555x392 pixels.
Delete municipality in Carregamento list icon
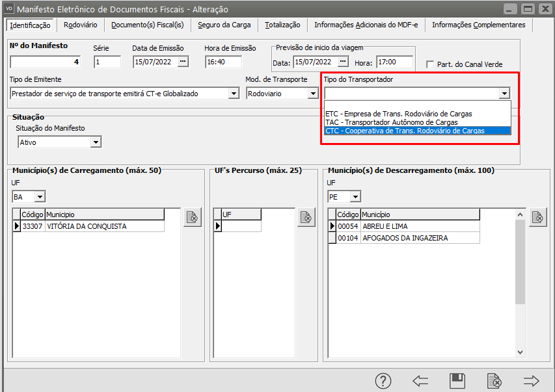tap(192, 218)
